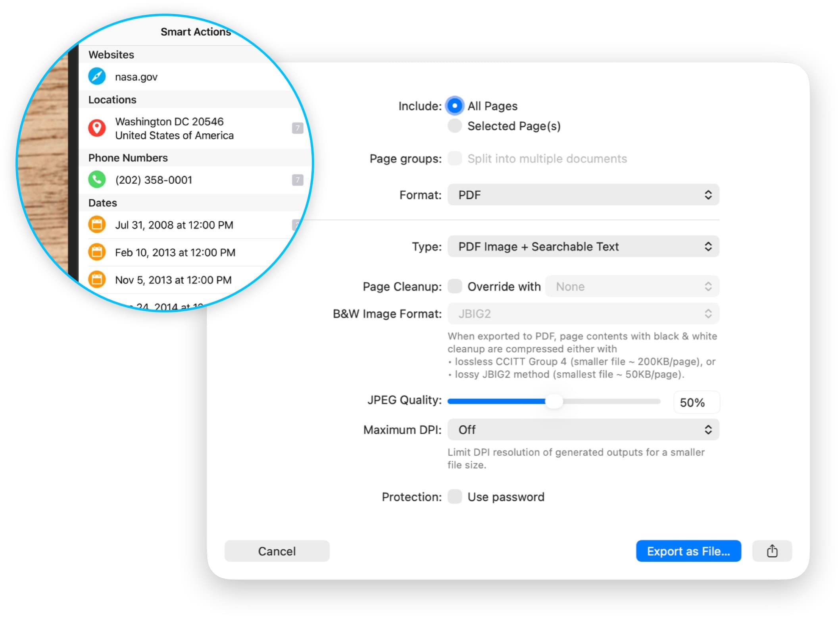Image resolution: width=840 pixels, height=618 pixels.
Task: Open the Format PDF dropdown
Action: pos(583,194)
